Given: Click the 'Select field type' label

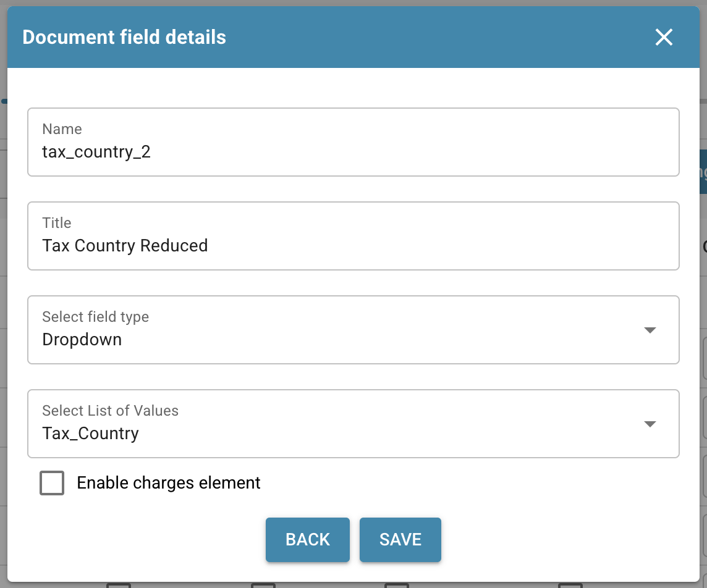Looking at the screenshot, I should point(95,317).
